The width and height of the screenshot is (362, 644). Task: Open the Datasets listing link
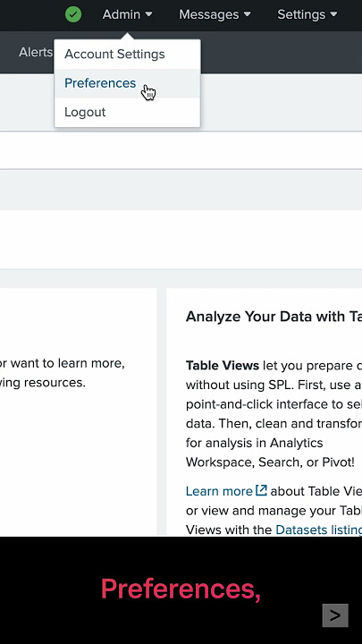click(318, 530)
